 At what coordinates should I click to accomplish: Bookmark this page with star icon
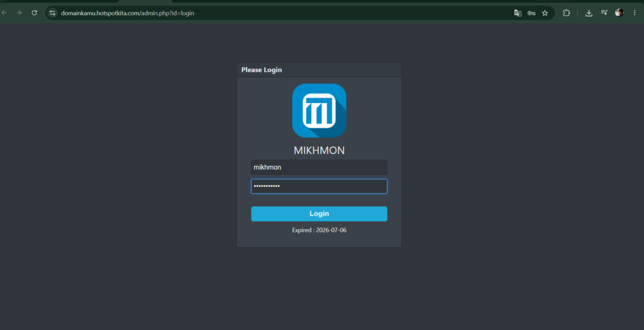[x=545, y=13]
